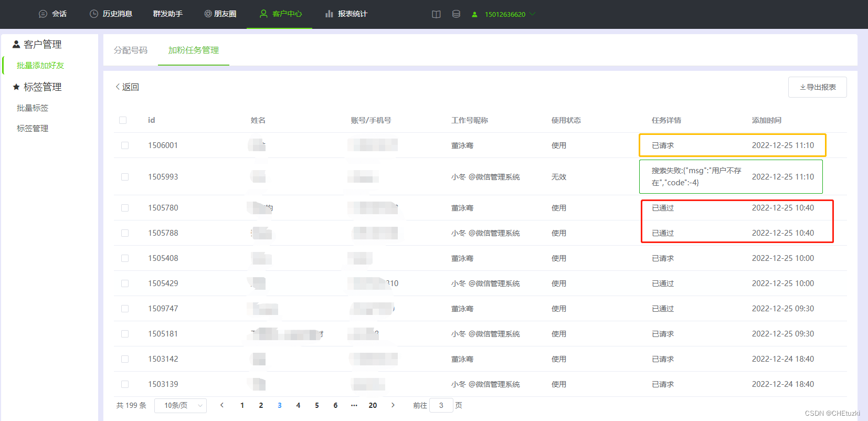Click the account number 15012636620

(x=505, y=15)
